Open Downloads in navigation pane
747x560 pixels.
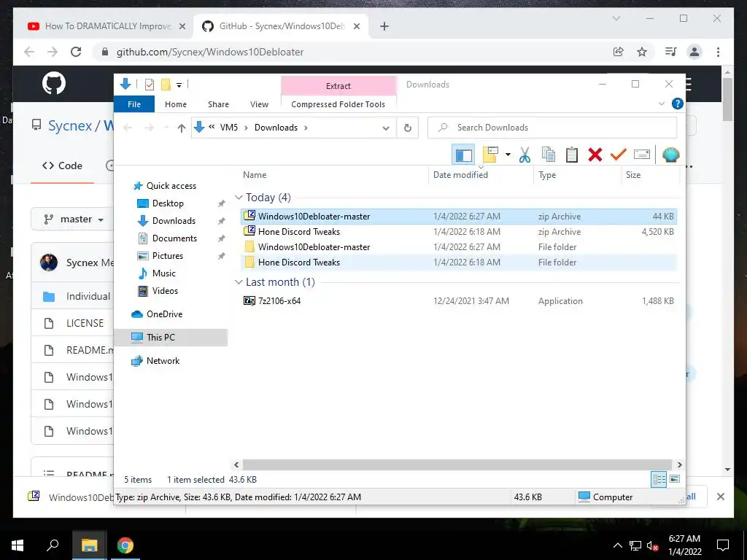pyautogui.click(x=167, y=221)
